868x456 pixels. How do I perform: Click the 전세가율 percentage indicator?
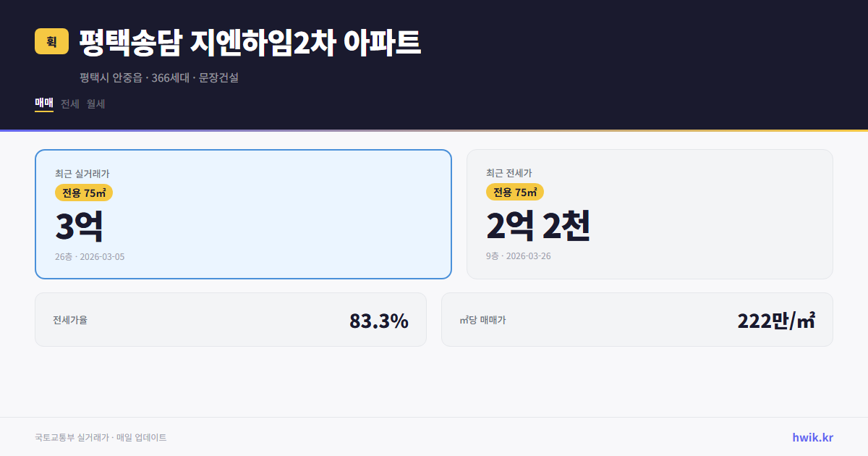pyautogui.click(x=380, y=319)
